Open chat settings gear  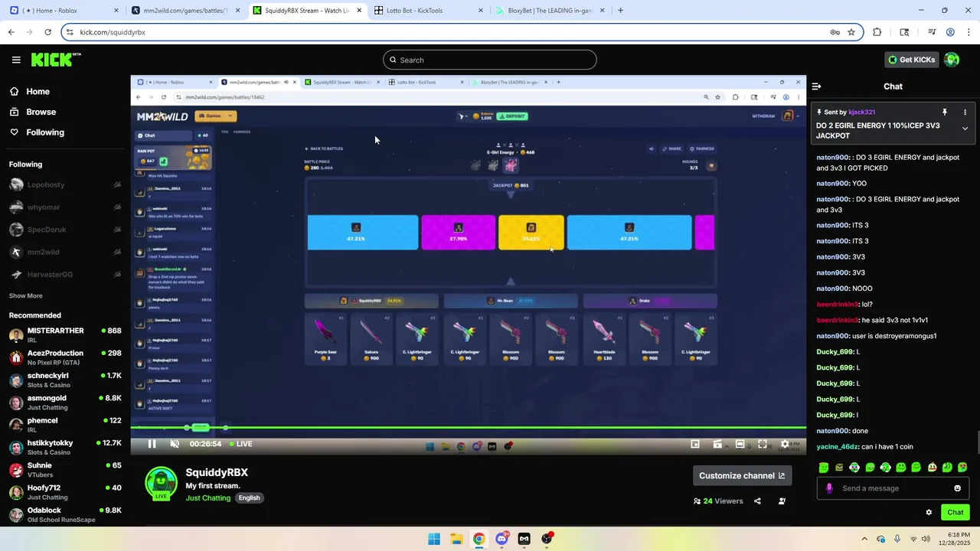[x=929, y=513]
